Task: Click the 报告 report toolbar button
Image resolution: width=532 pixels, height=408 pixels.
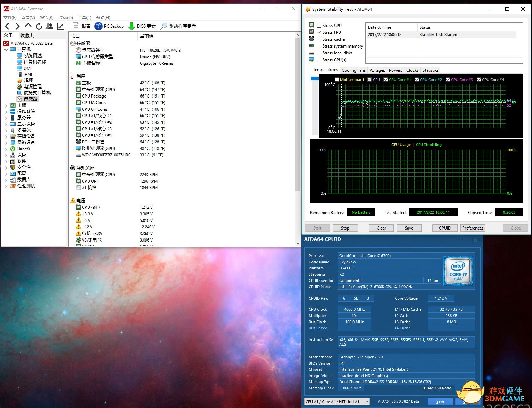Action: [x=82, y=26]
